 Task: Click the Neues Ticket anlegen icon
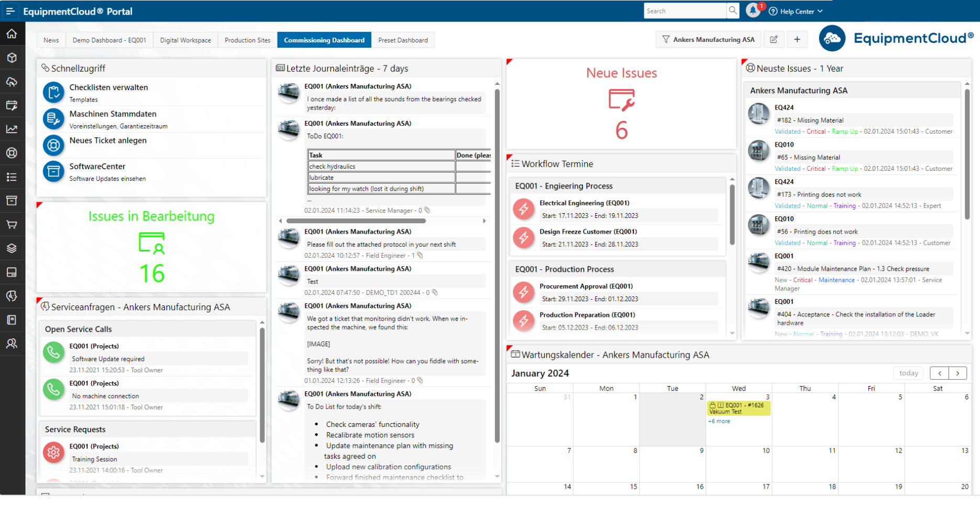click(53, 145)
